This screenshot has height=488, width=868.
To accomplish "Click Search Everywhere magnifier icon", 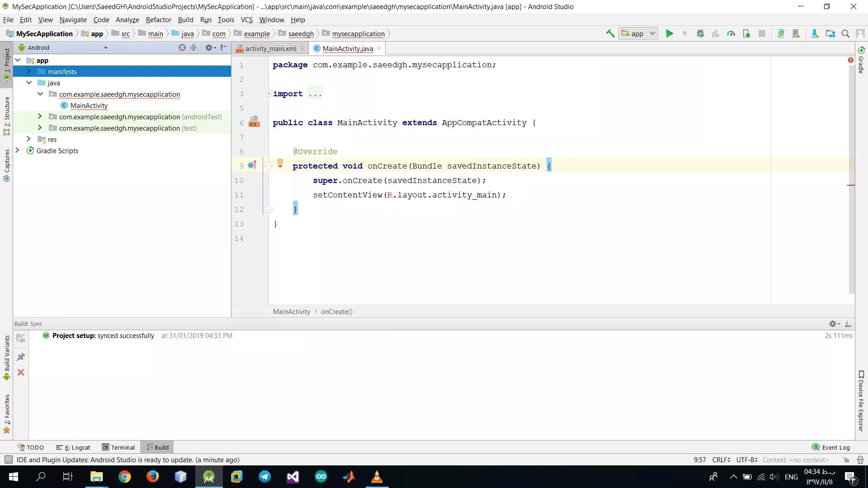I will (845, 33).
